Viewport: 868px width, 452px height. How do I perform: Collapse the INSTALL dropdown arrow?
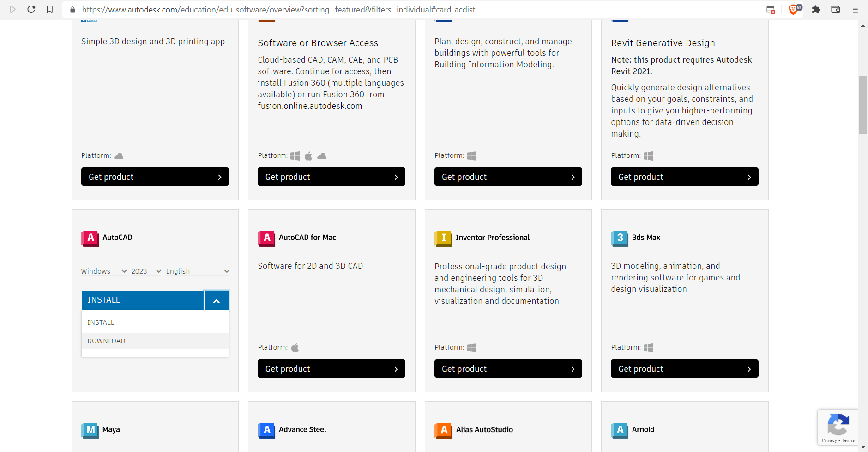click(x=217, y=301)
